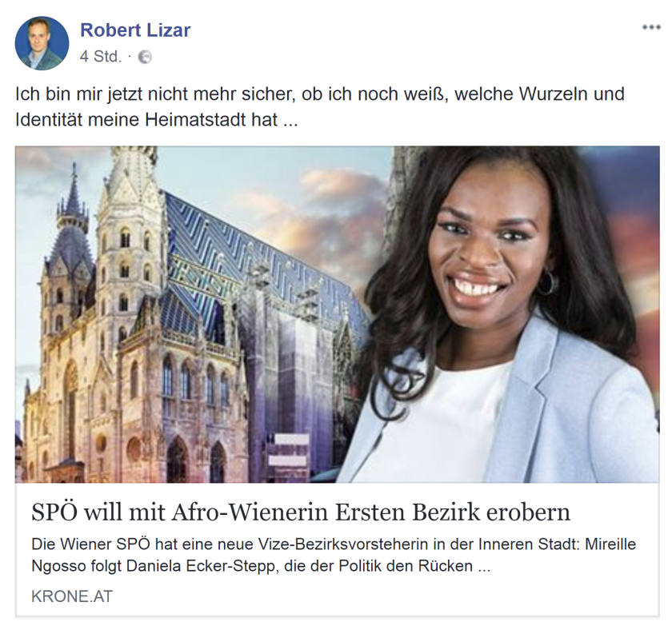Click the post text line 'Identität meine Heimatstadt hat'
Image resolution: width=672 pixels, height=630 pixels.
pyautogui.click(x=157, y=120)
